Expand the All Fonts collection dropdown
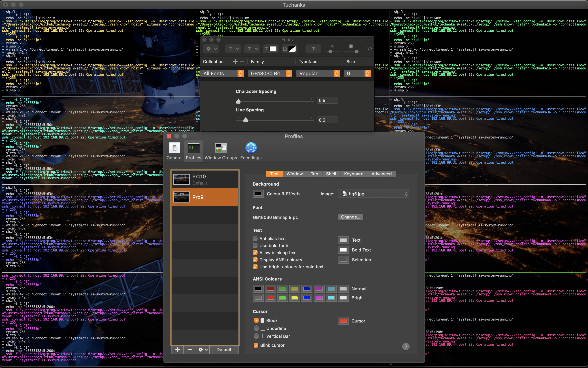The height and width of the screenshot is (368, 588). coord(222,74)
